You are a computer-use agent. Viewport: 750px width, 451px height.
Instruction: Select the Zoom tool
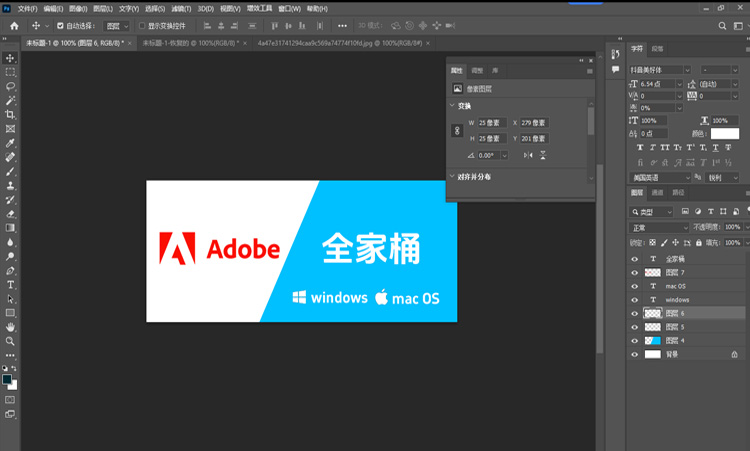pos(10,341)
